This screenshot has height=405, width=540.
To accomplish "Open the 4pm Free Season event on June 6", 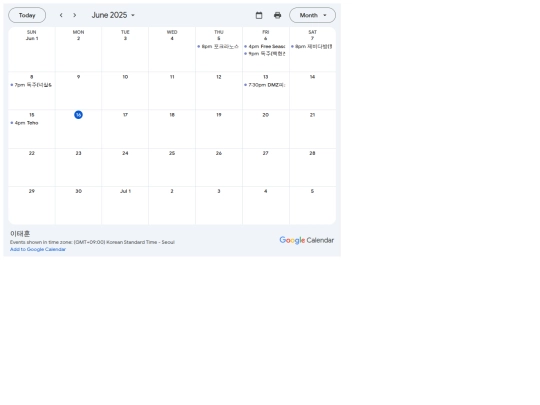I will coord(266,46).
